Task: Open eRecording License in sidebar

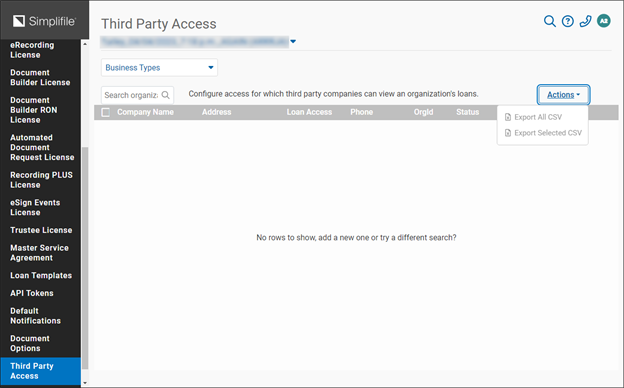Action: pos(32,50)
